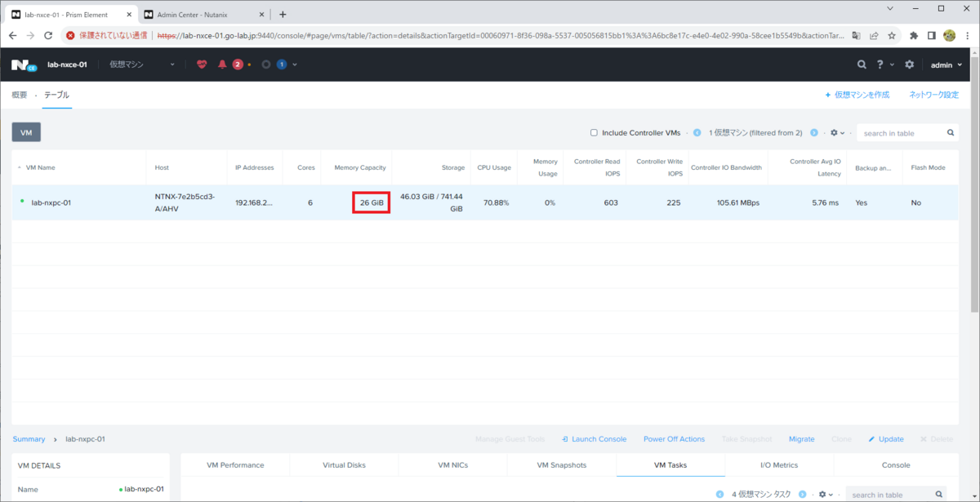This screenshot has width=980, height=502.
Task: Click the tasks circle icon
Action: click(x=266, y=64)
